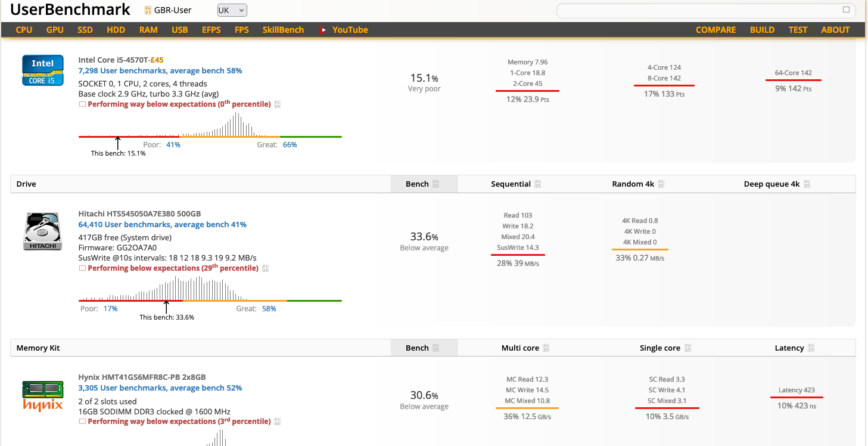Viewport: 868px width, 446px height.
Task: Go to the COMPARE menu item
Action: click(x=715, y=30)
